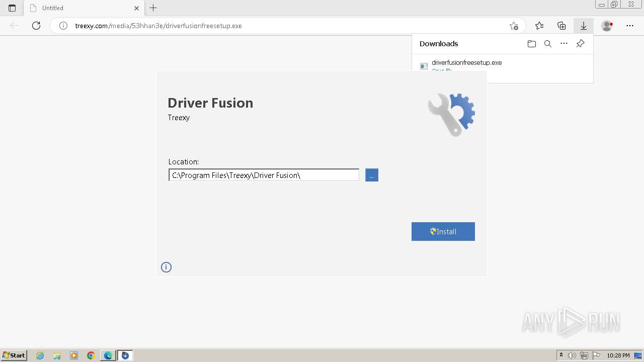Click the volume tray icon
This screenshot has width=644, height=362.
click(x=572, y=355)
